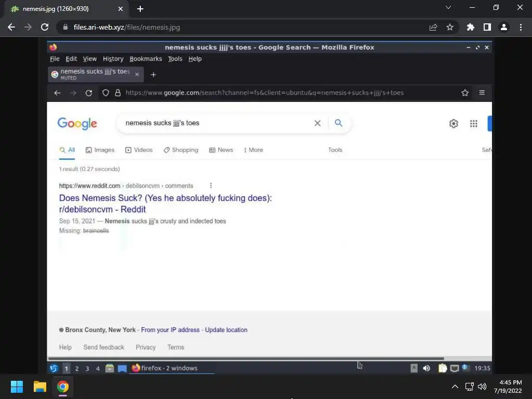The image size is (532, 399).
Task: Open Firefox hamburger menu
Action: pos(482,92)
